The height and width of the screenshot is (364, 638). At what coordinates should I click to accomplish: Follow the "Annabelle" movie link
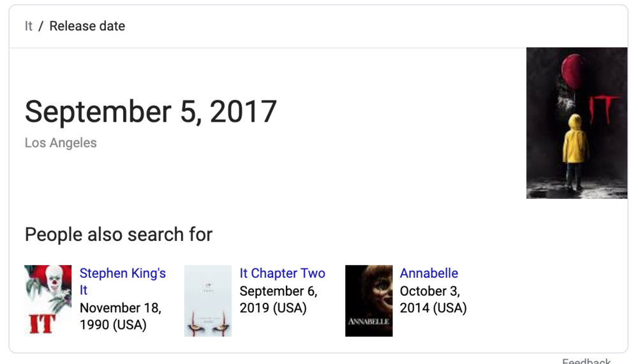point(429,273)
